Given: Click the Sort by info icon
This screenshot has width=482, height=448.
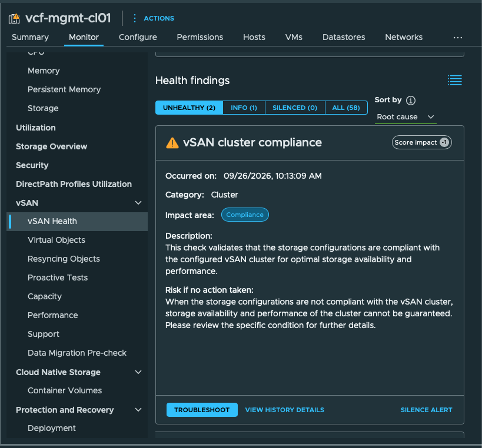Looking at the screenshot, I should (411, 101).
